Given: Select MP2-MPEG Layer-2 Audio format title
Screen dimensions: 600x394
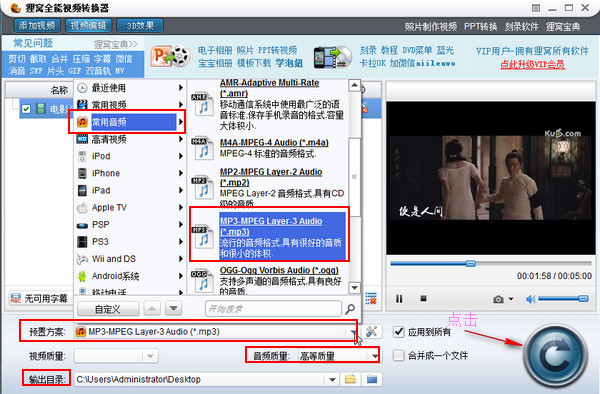Looking at the screenshot, I should tap(271, 177).
